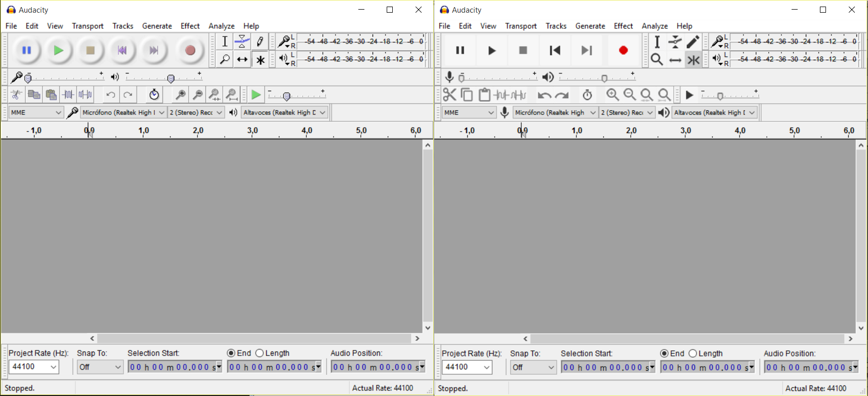The width and height of the screenshot is (868, 396).
Task: Click green Play button in left window
Action: coord(59,50)
